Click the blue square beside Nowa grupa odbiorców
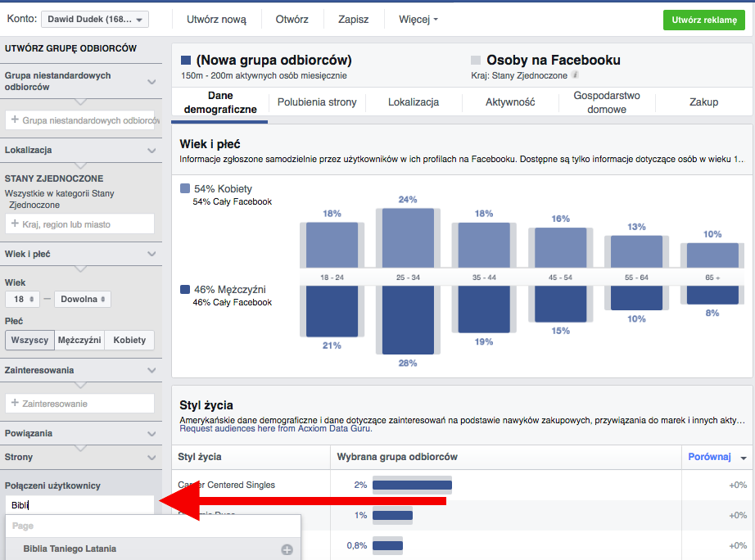 tap(186, 61)
